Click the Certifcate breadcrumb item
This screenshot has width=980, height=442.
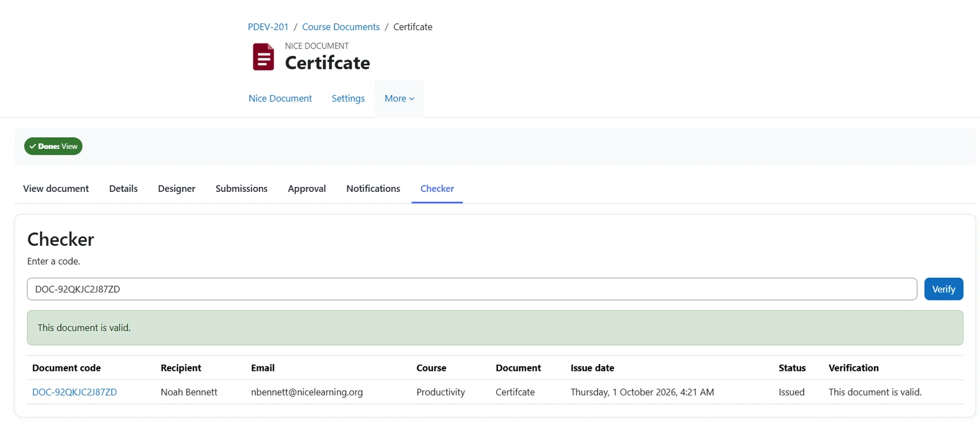413,27
